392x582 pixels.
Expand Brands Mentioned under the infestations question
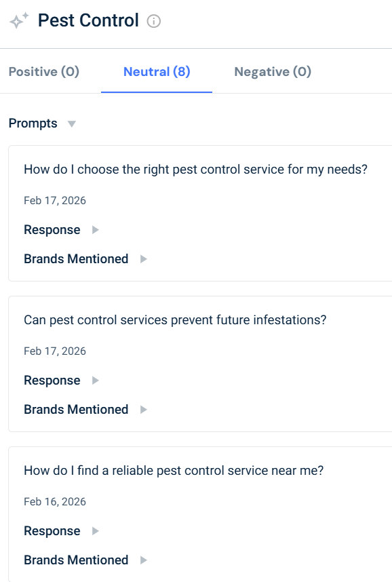[x=76, y=409]
